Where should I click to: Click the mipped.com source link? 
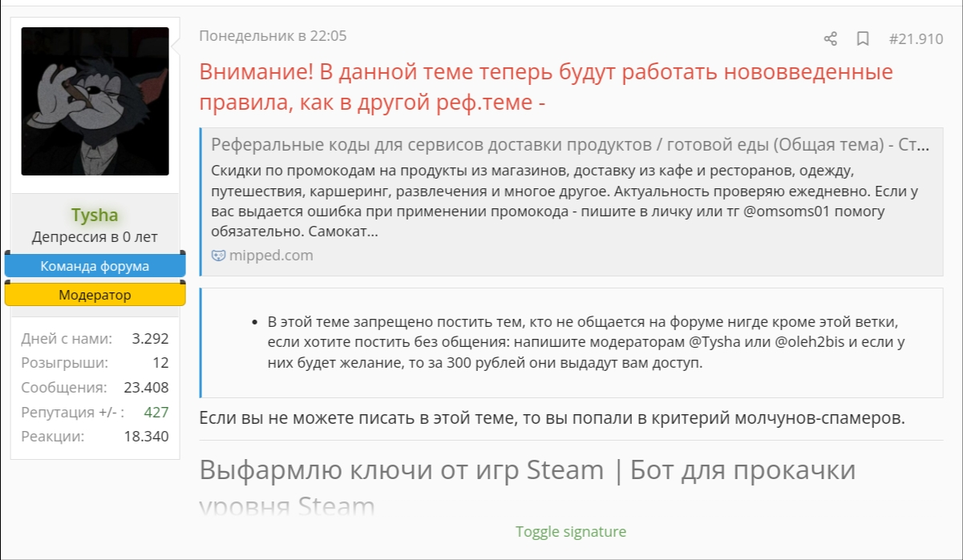[x=271, y=256]
